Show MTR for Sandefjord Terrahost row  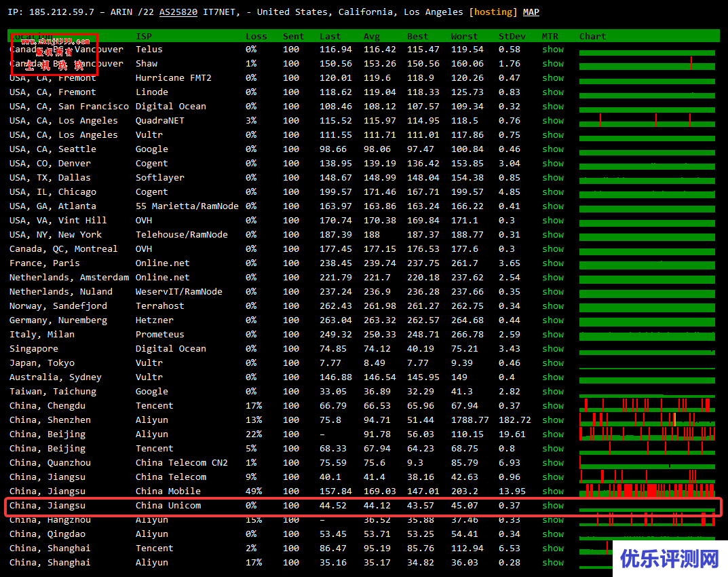[x=553, y=305]
